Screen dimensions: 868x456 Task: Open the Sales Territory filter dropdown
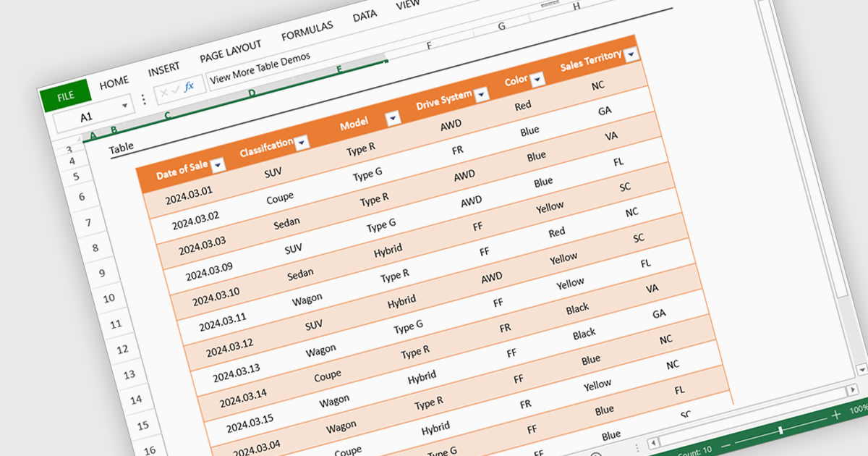631,54
